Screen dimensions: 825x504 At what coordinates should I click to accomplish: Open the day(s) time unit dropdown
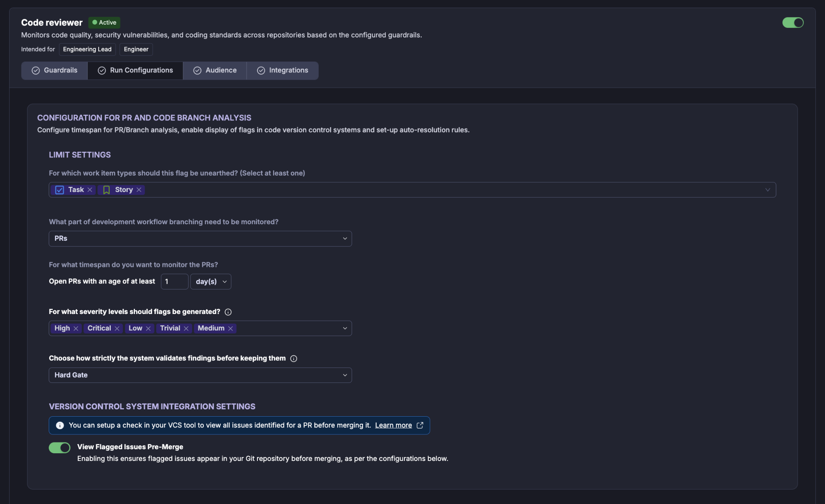coord(211,281)
